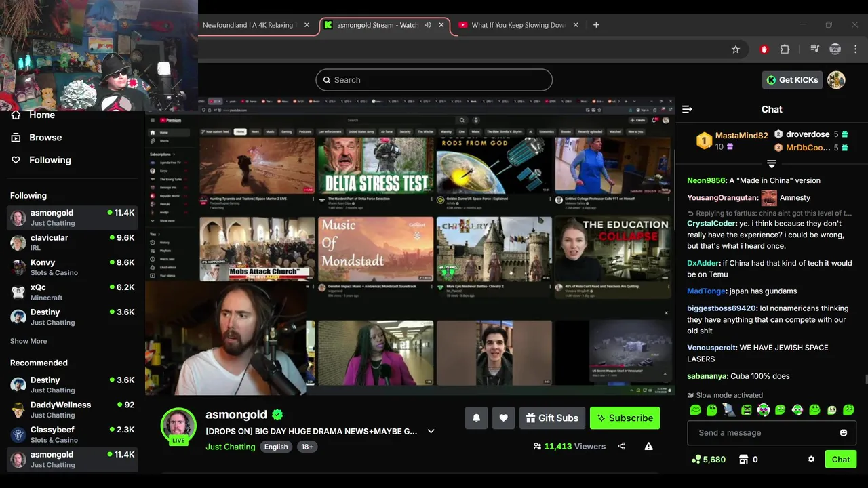Open chat settings gear icon

tap(811, 459)
